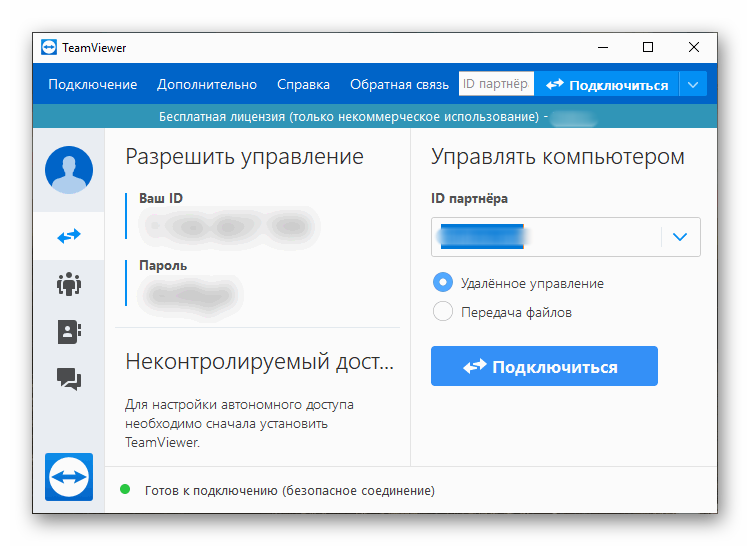Click the top toolbar Подключиться button
The image size is (750, 546).
(607, 85)
